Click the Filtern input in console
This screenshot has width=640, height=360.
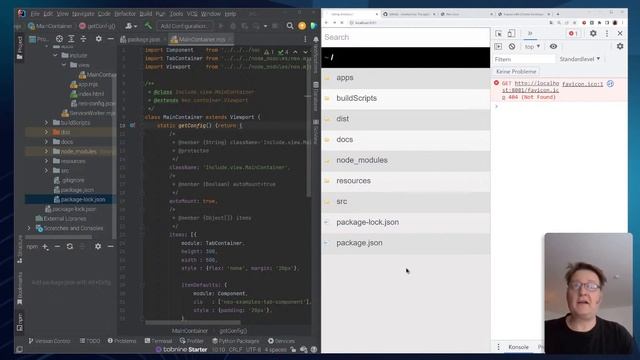[x=524, y=59]
